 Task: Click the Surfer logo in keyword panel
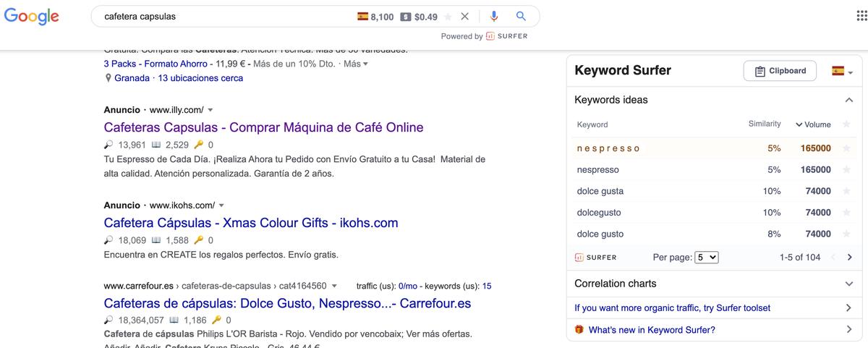coord(596,258)
